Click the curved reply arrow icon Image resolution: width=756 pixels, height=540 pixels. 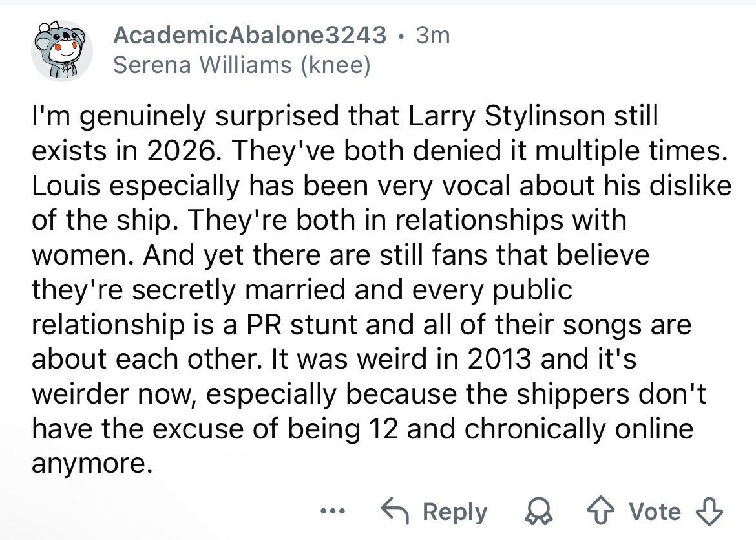(x=395, y=511)
